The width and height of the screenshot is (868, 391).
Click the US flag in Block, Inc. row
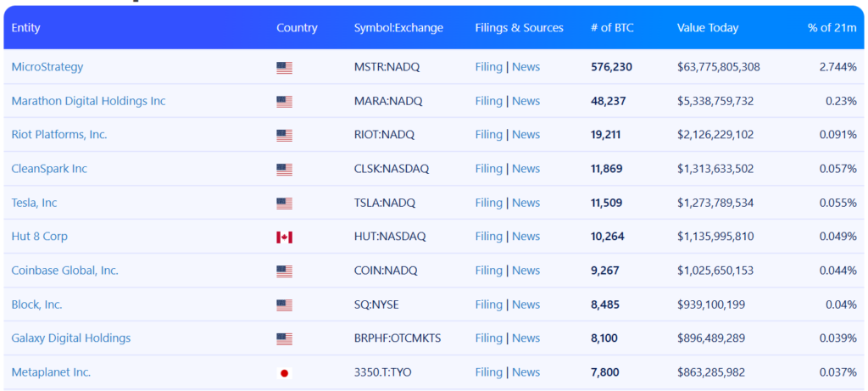tap(284, 305)
